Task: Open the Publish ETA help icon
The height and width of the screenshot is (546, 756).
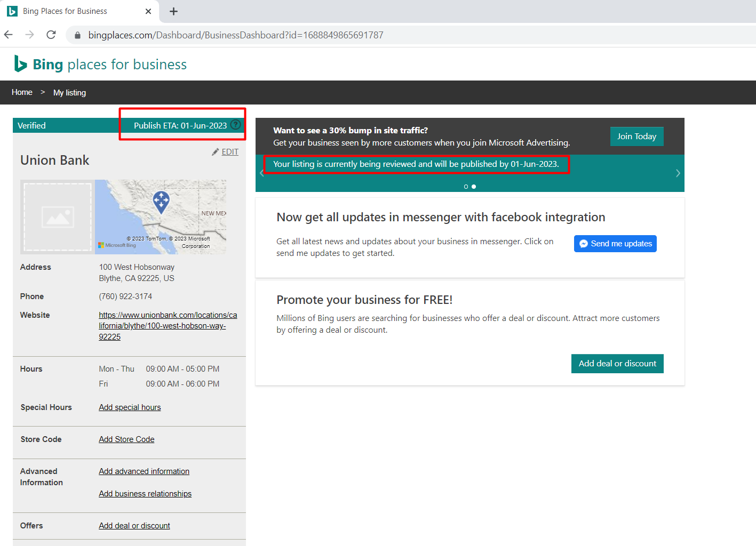Action: point(236,125)
